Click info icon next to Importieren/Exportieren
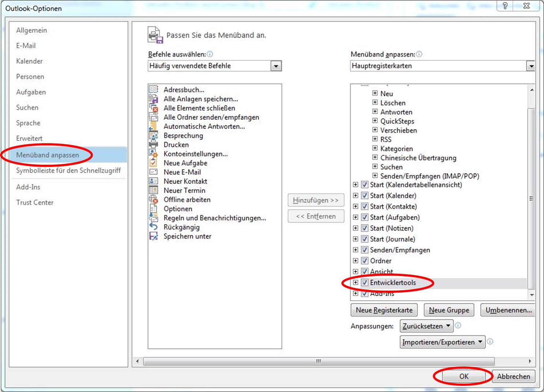Screen dimensions: 544x392 [490, 341]
